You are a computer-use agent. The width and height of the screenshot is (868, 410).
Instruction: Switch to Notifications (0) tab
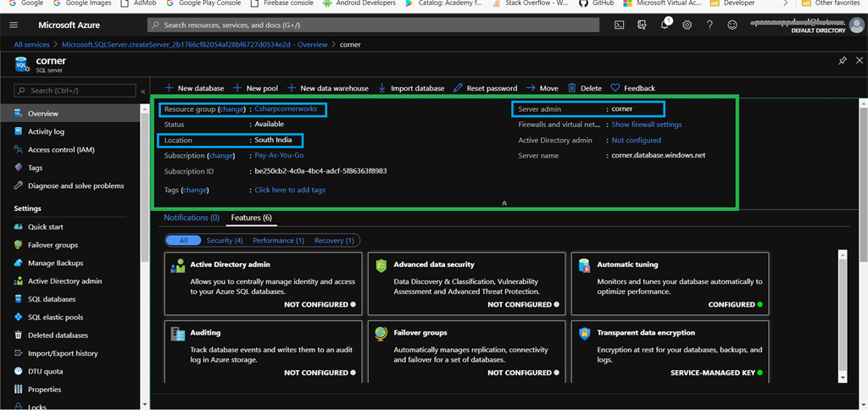click(192, 218)
